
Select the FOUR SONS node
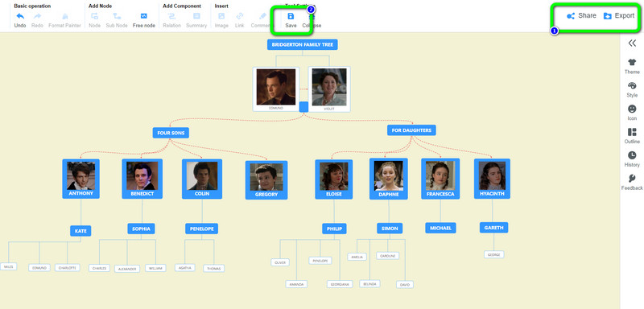(x=171, y=133)
